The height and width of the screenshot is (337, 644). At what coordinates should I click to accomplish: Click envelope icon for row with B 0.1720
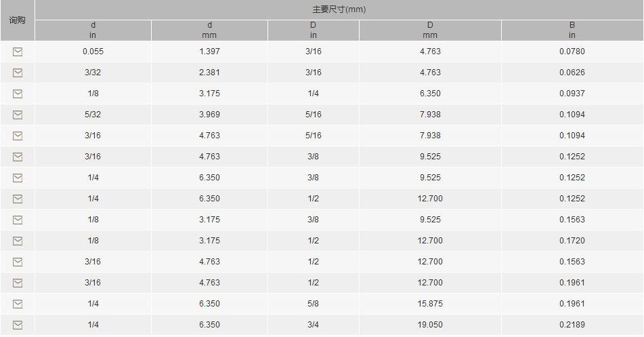[x=18, y=241]
